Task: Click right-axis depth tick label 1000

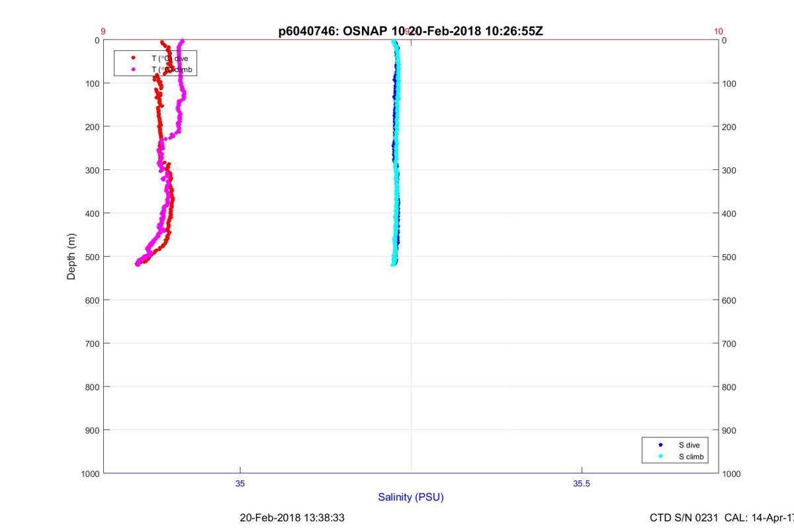Action: (732, 474)
